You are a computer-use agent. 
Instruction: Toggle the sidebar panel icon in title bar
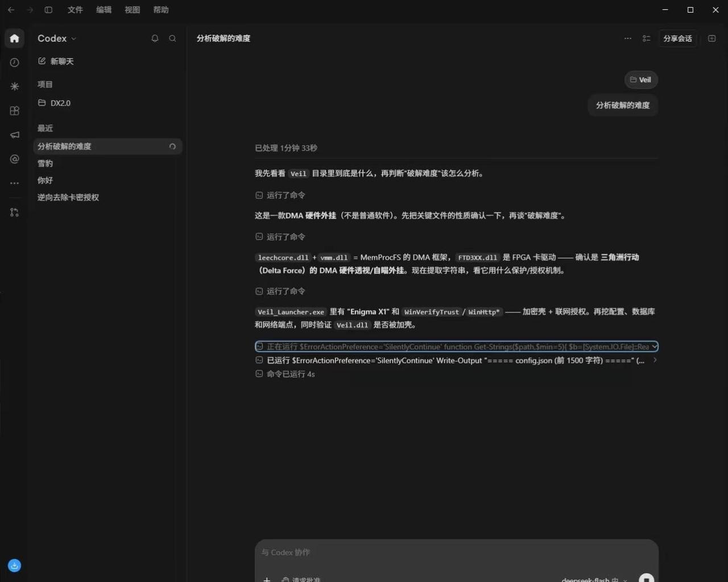[x=48, y=10]
